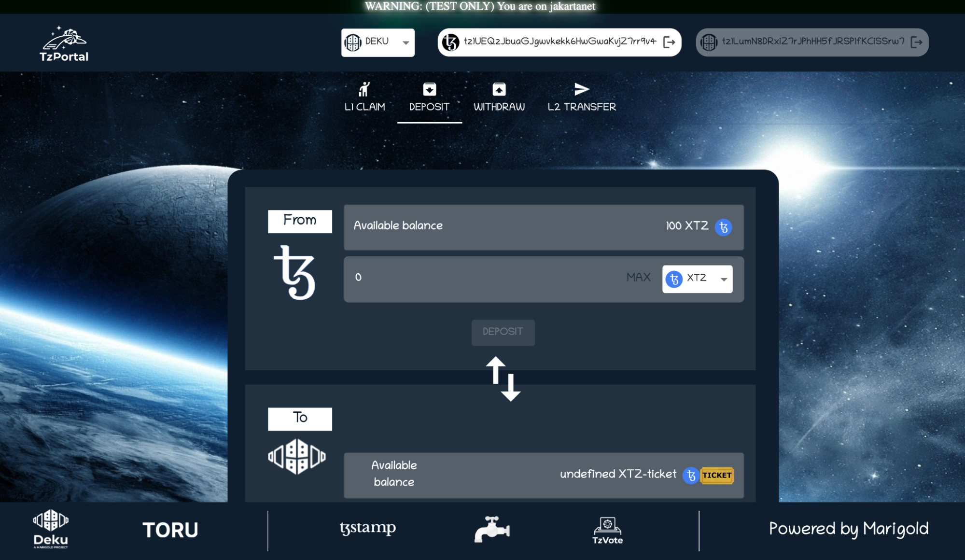965x560 pixels.
Task: Open the DEKU network dropdown
Action: (378, 42)
